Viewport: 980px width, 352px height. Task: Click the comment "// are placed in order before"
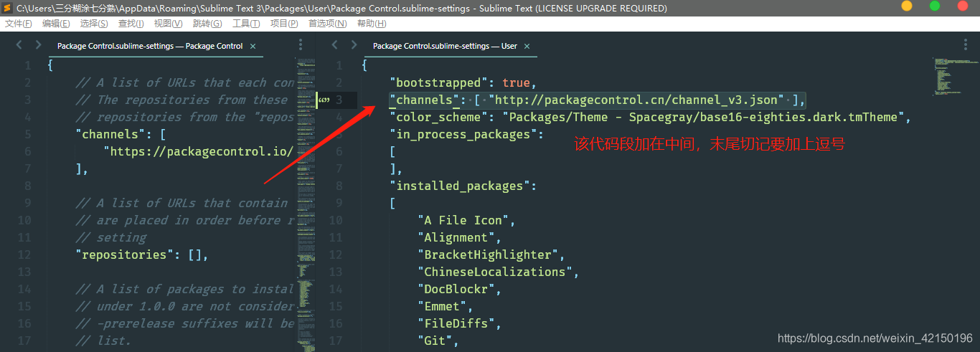coord(184,220)
